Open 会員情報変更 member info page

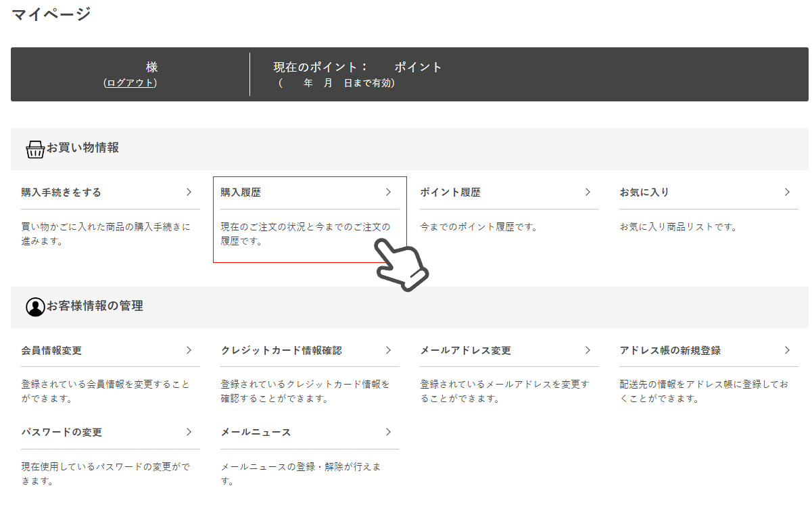51,351
